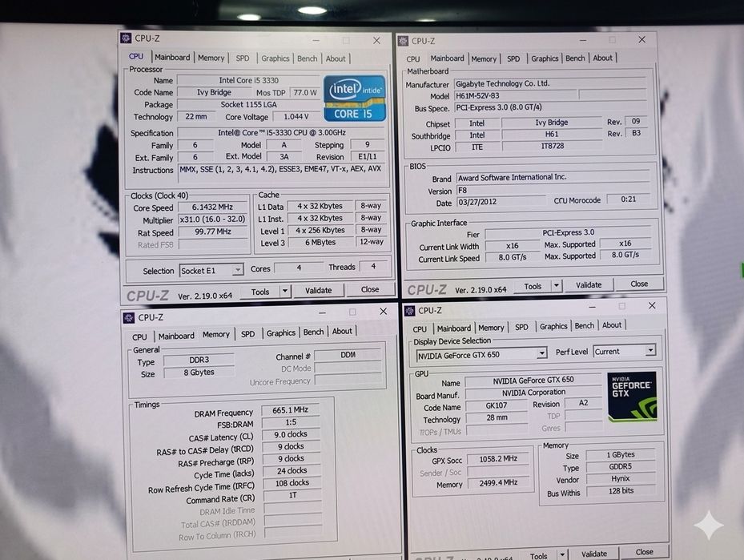
Task: Click the '1058.2 MHz' GPU clock value
Action: pos(498,459)
